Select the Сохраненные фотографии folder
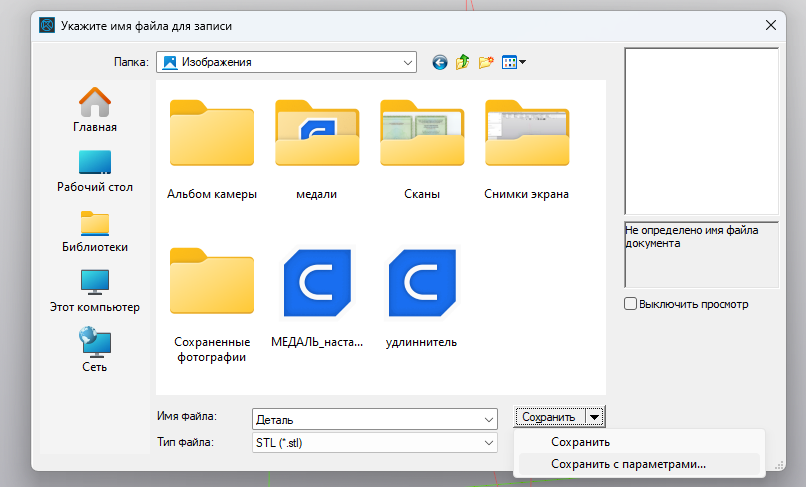Viewport: 806px width, 487px height. 212,305
